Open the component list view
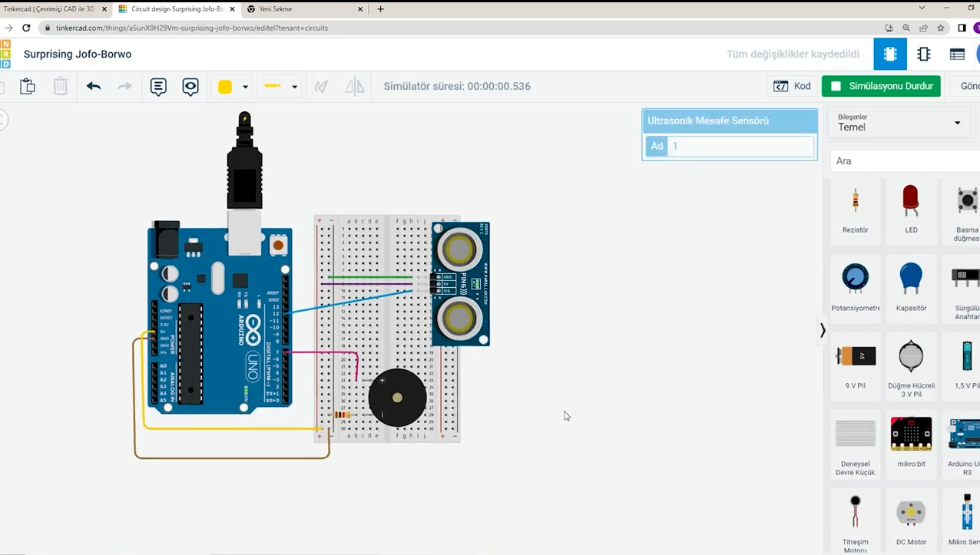The width and height of the screenshot is (980, 555). click(x=957, y=54)
